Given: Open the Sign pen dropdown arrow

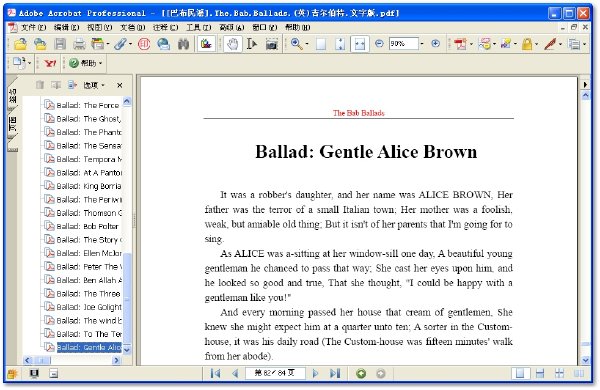Looking at the screenshot, I should coord(561,44).
